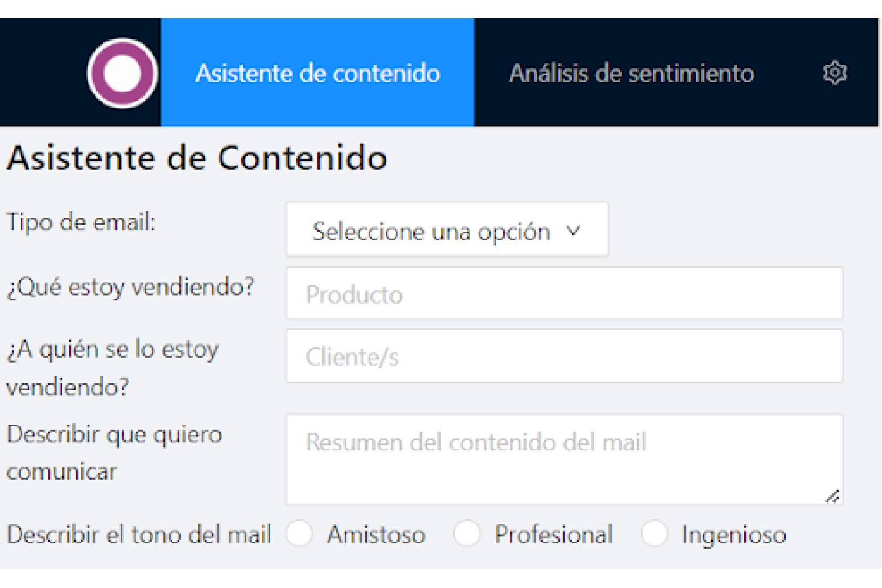Open settings via the gear icon

coord(834,73)
